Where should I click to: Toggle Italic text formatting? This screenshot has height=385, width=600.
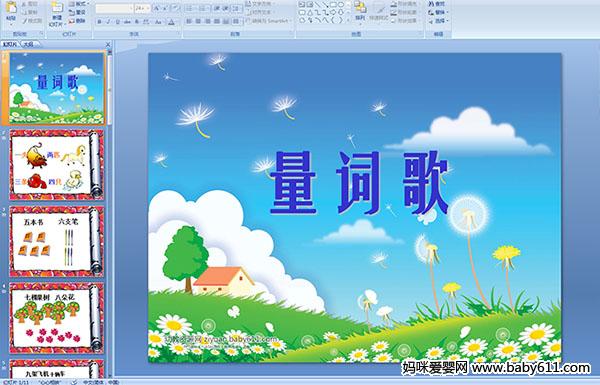coord(108,22)
